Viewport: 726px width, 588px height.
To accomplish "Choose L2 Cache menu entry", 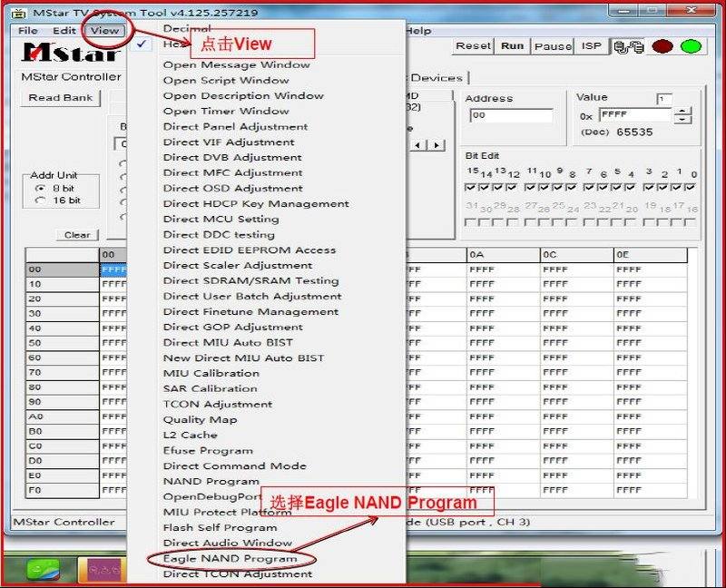I will point(191,436).
